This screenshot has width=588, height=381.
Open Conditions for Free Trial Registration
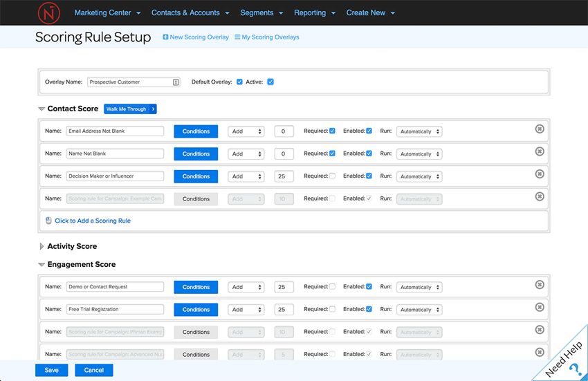tap(196, 310)
